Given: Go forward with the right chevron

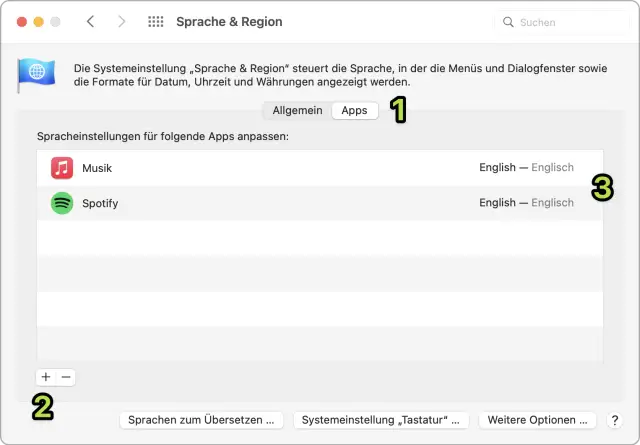Looking at the screenshot, I should pyautogui.click(x=122, y=22).
